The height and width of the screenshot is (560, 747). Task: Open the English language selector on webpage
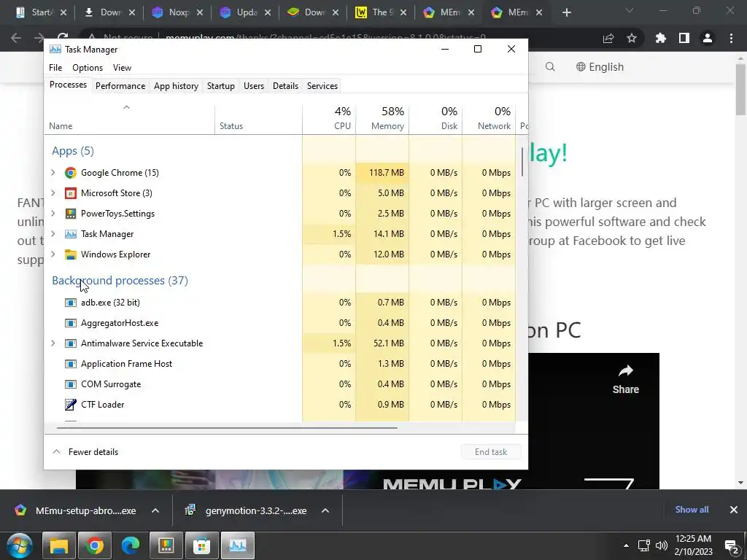coord(600,66)
